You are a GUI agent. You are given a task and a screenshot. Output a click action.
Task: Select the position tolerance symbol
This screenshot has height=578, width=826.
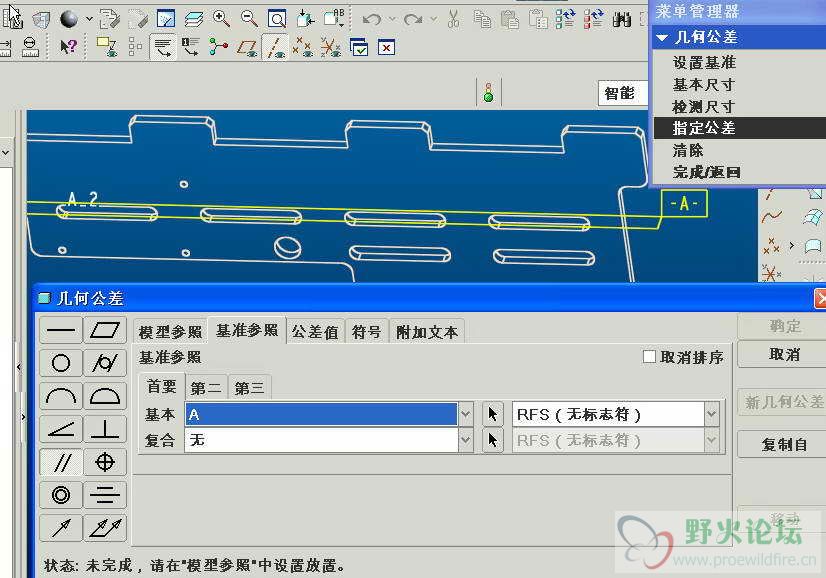click(105, 462)
